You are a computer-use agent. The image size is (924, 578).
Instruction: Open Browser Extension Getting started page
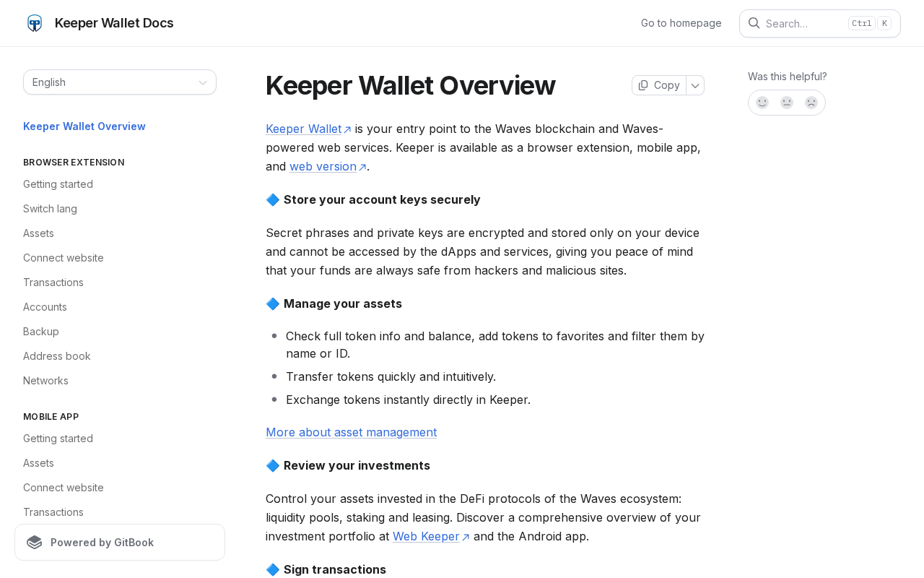58,184
